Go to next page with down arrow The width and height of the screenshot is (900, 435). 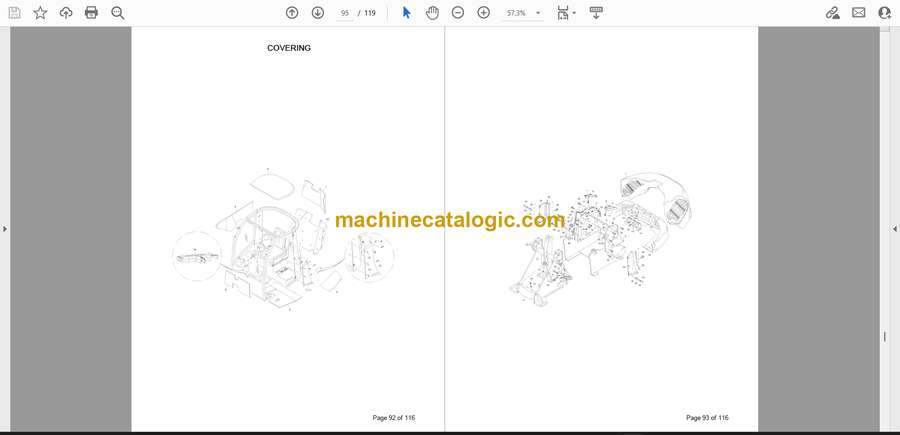pyautogui.click(x=318, y=13)
